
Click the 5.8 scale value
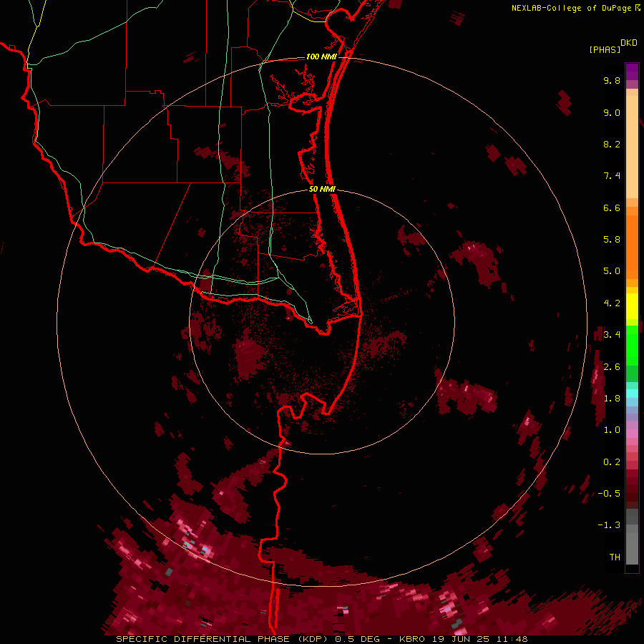pyautogui.click(x=612, y=240)
